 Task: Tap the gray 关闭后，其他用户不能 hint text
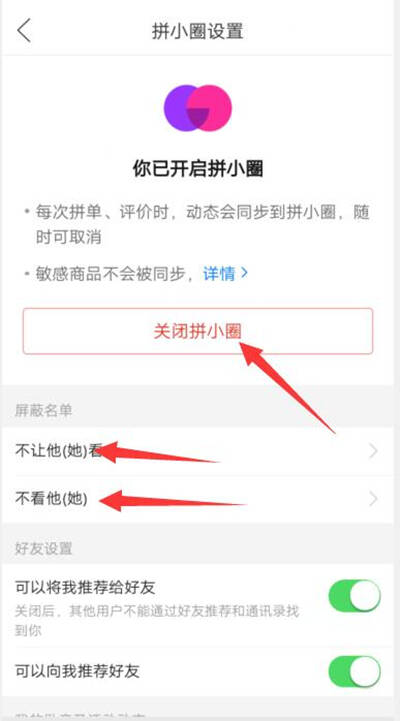pos(156,620)
